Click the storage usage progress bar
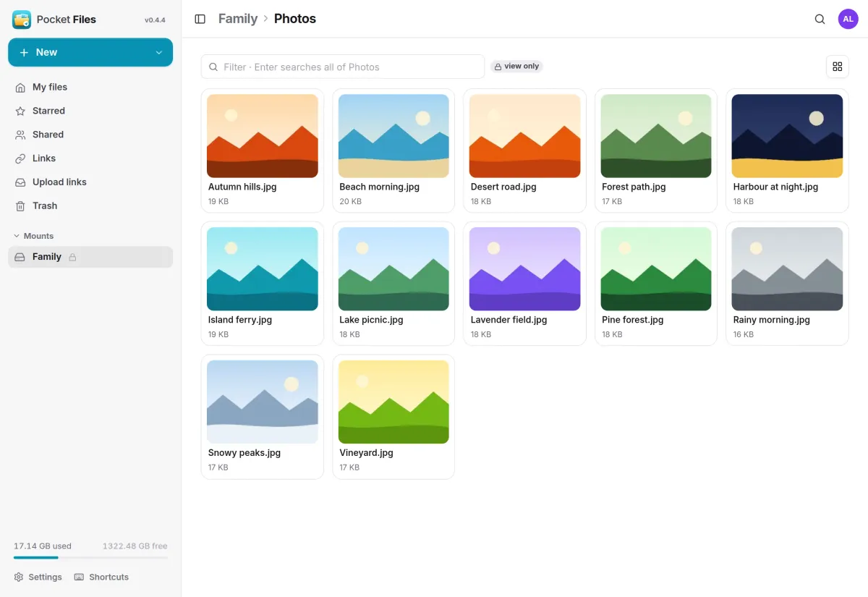868x597 pixels. click(x=90, y=558)
